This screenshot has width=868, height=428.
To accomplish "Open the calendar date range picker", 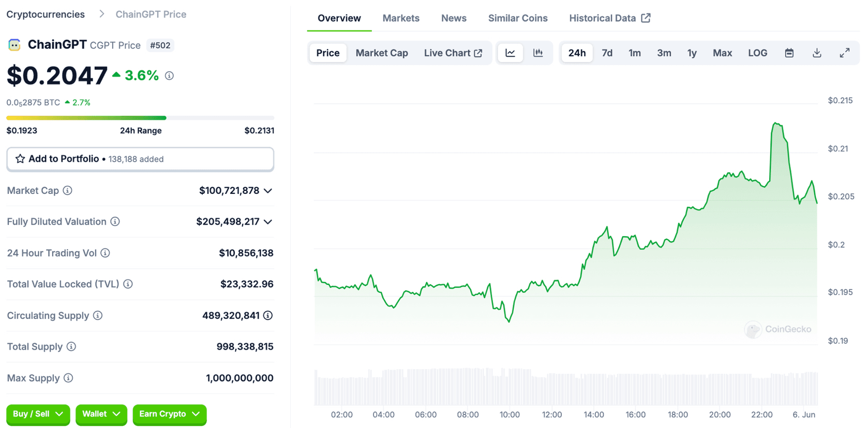I will point(789,53).
